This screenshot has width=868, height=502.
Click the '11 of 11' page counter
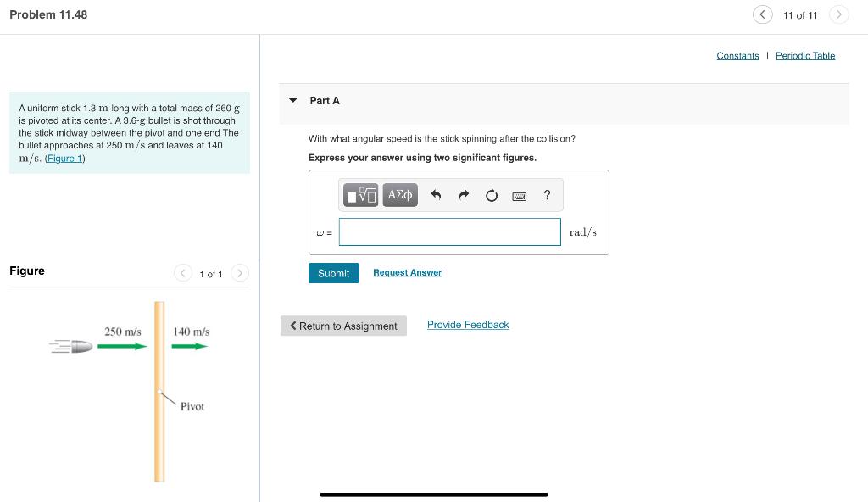tap(800, 15)
